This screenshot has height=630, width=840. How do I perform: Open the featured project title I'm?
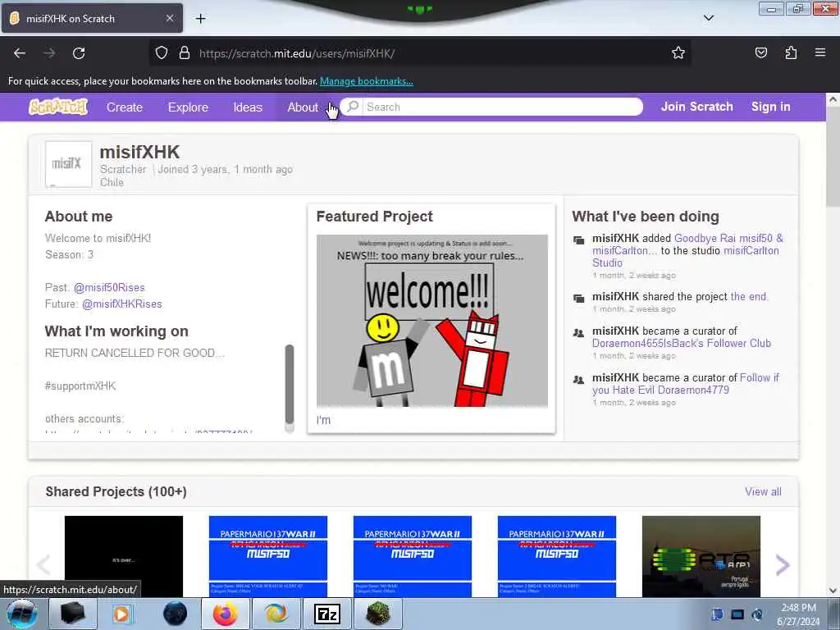tap(323, 420)
